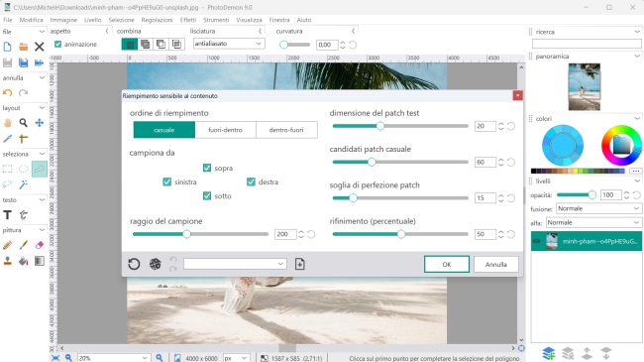Toggle the animazione checkbox
Viewport: 644px width, 362px height.
click(57, 44)
